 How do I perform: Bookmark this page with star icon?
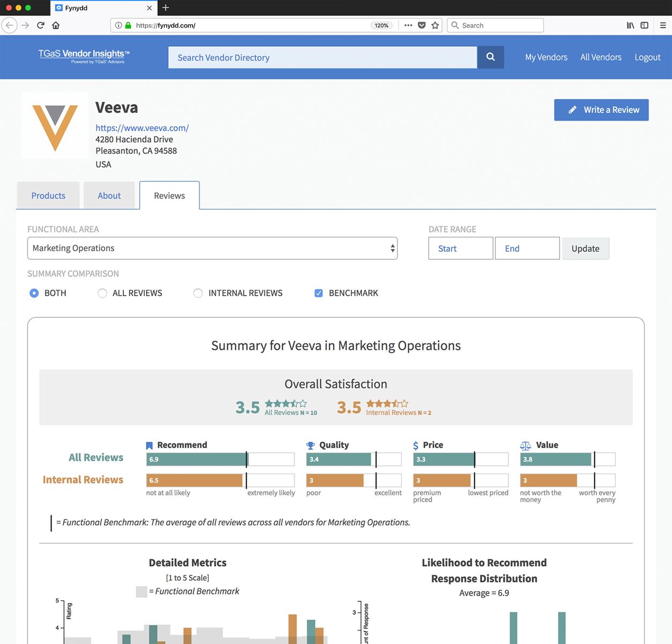coord(435,25)
